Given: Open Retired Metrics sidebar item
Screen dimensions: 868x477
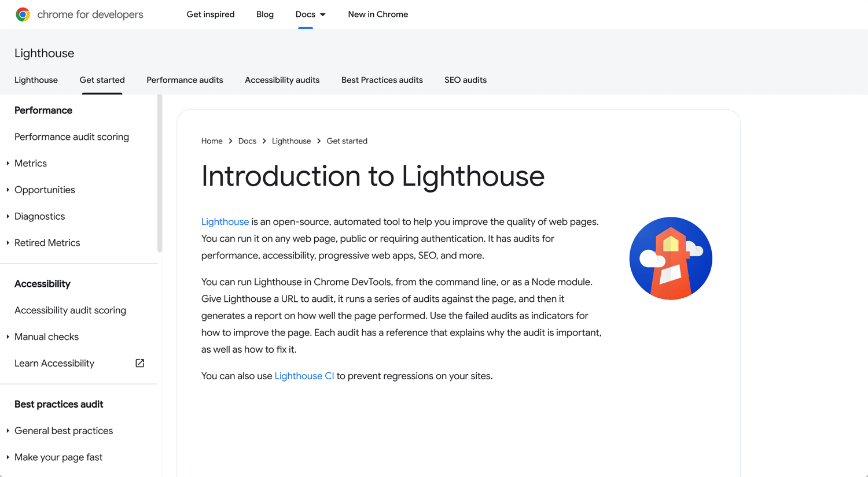Looking at the screenshot, I should click(47, 243).
